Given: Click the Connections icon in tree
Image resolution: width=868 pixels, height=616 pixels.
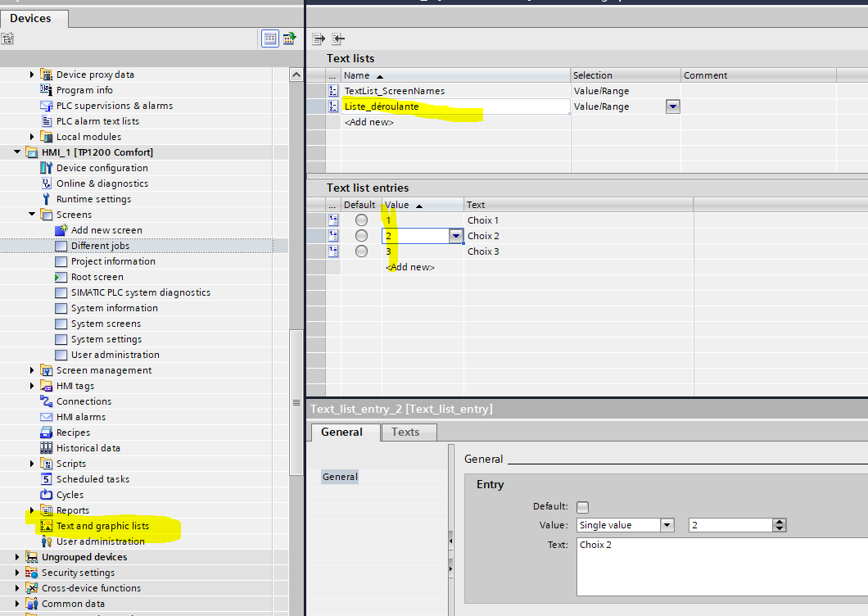Looking at the screenshot, I should coord(47,401).
